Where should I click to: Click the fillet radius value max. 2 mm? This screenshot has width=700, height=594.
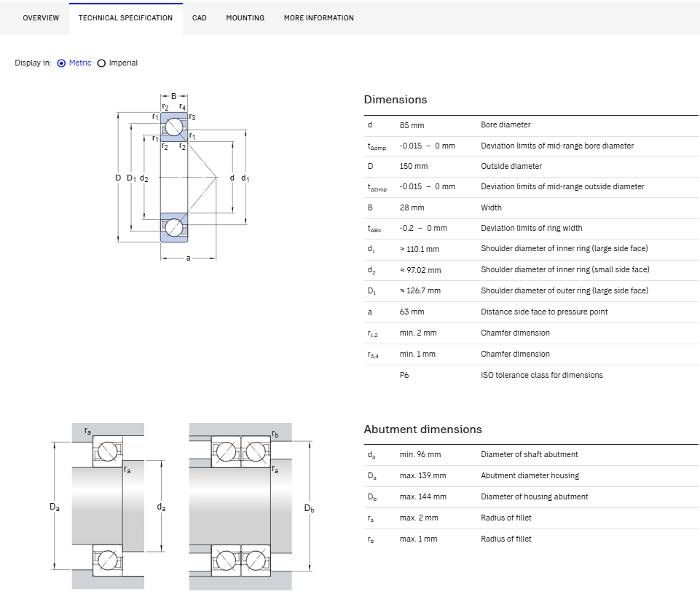tap(419, 518)
